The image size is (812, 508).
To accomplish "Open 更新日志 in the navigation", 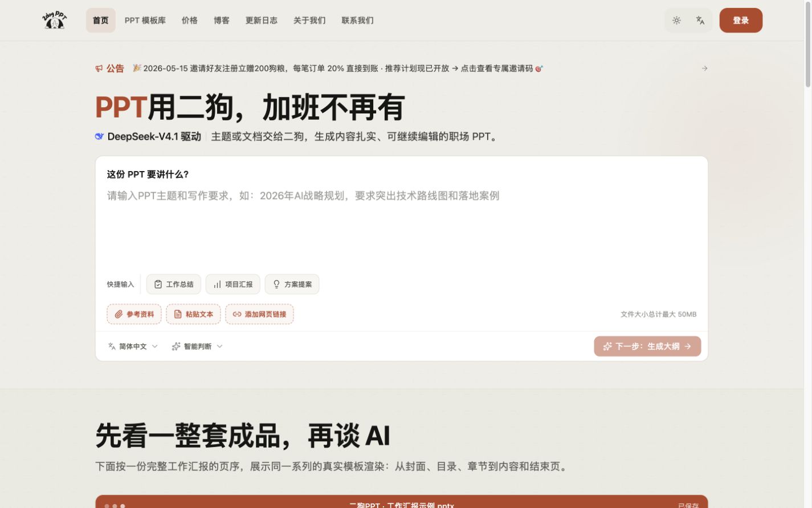I will [262, 21].
